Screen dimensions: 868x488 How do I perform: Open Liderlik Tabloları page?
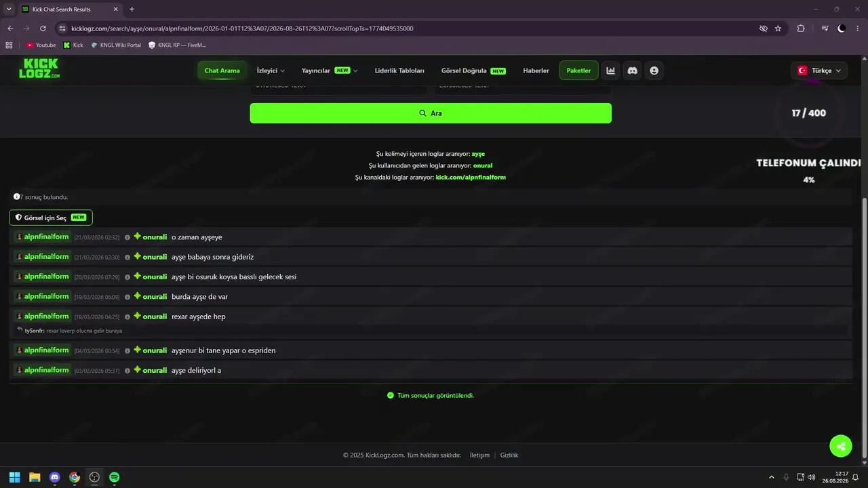[399, 70]
